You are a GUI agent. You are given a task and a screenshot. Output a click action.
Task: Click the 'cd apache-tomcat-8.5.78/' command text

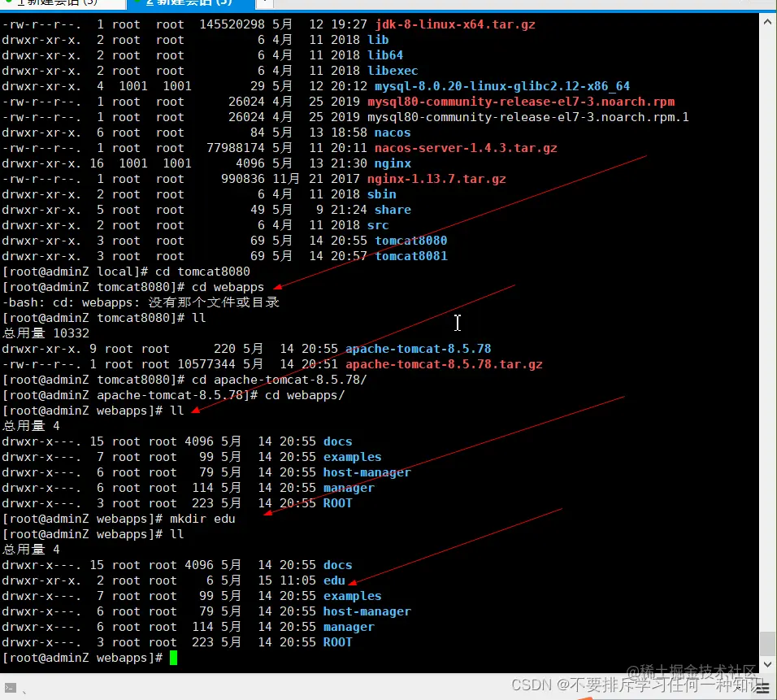point(280,380)
